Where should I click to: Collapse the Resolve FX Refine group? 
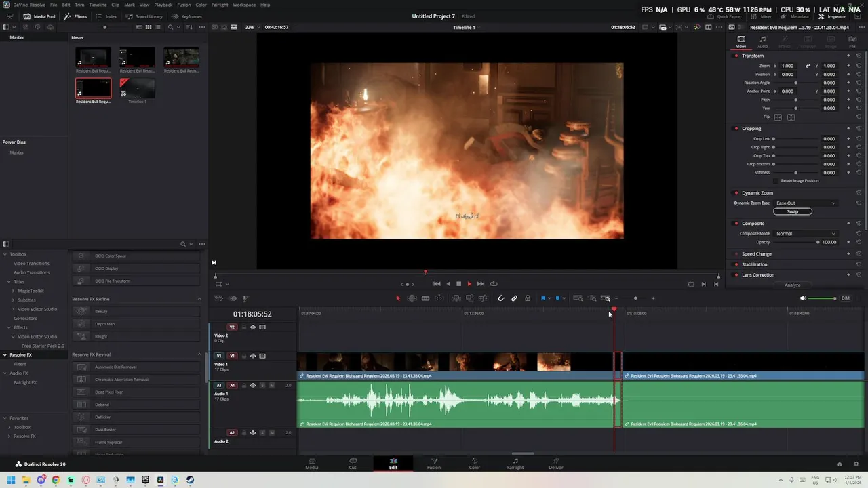[199, 299]
